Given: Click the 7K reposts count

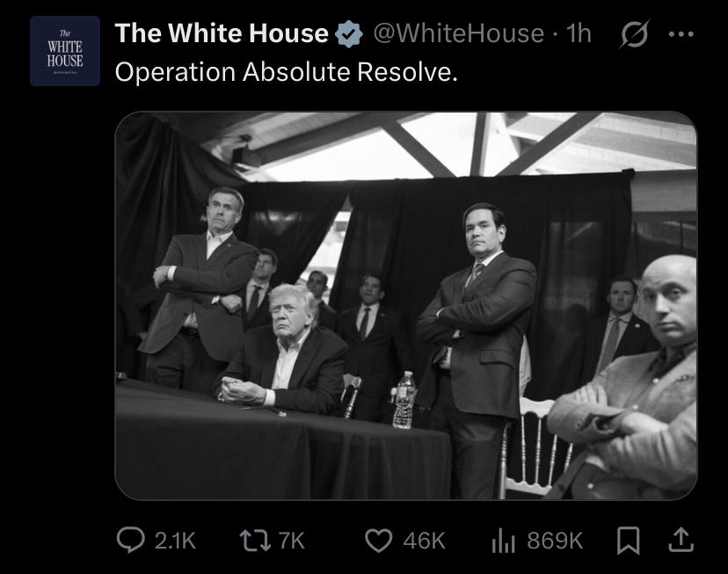Looking at the screenshot, I should pos(291,541).
